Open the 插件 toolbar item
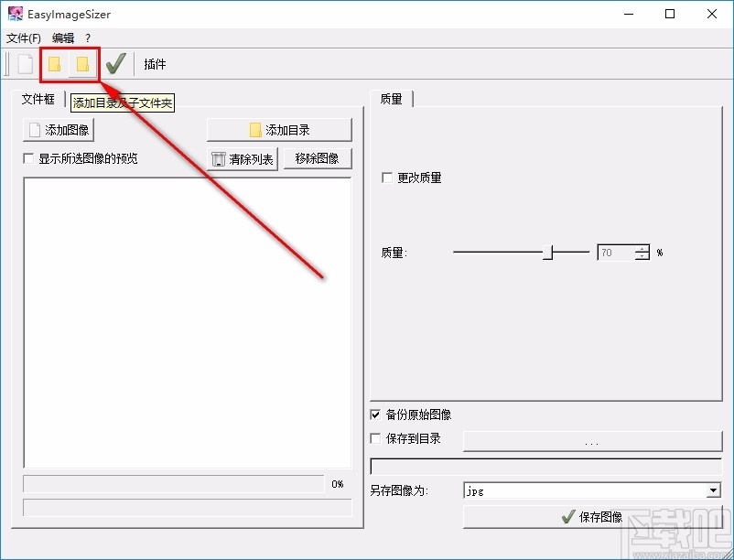 (x=153, y=63)
